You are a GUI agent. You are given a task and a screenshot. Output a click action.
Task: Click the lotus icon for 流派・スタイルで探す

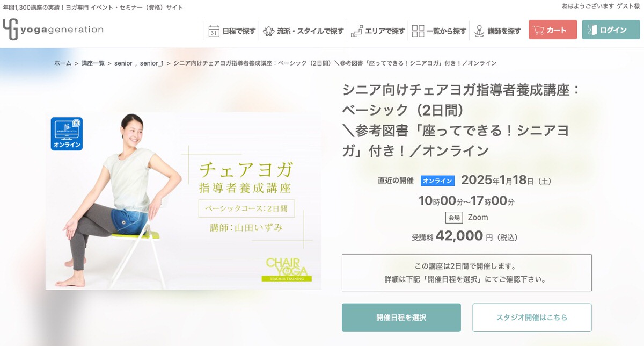click(x=268, y=31)
